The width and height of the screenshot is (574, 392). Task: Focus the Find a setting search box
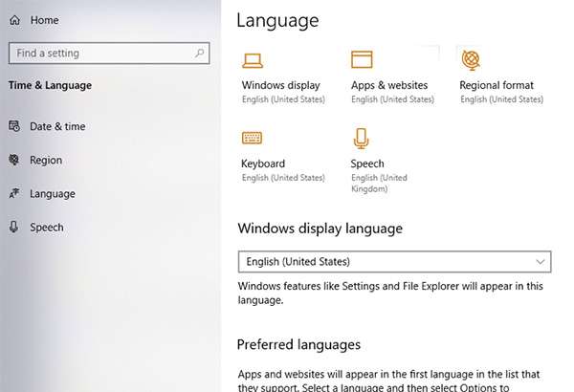pos(109,54)
